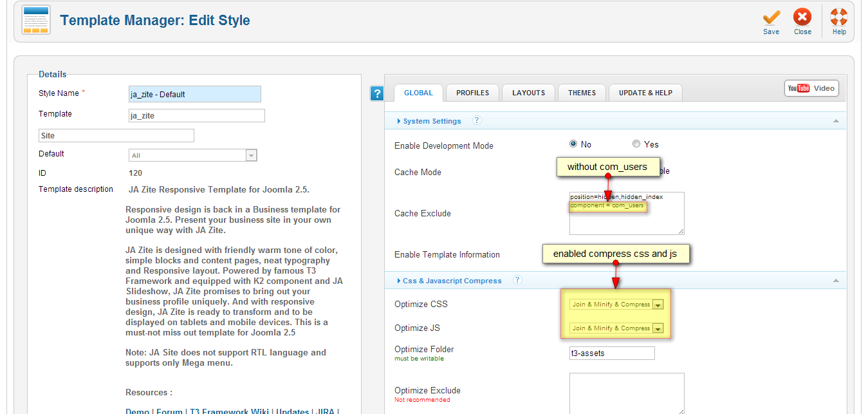Click the Save toolbar icon
This screenshot has height=414, width=868.
click(771, 22)
